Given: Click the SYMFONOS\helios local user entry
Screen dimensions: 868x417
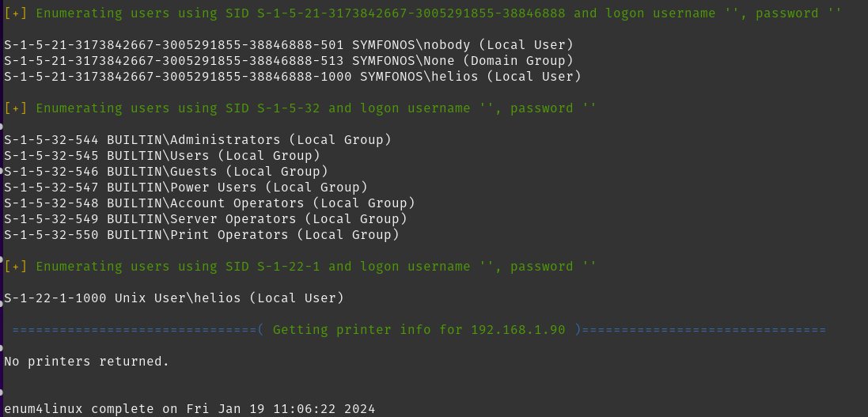Looking at the screenshot, I should [x=293, y=77].
